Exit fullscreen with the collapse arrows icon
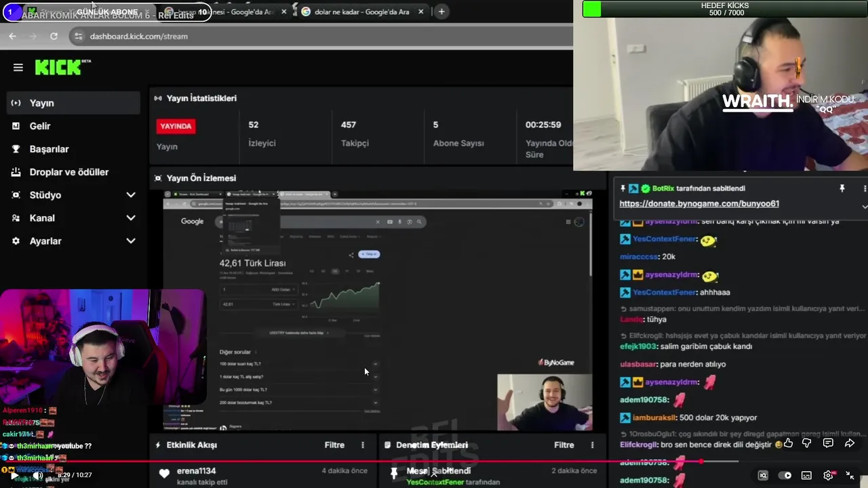Viewport: 868px width, 488px height. [850, 475]
